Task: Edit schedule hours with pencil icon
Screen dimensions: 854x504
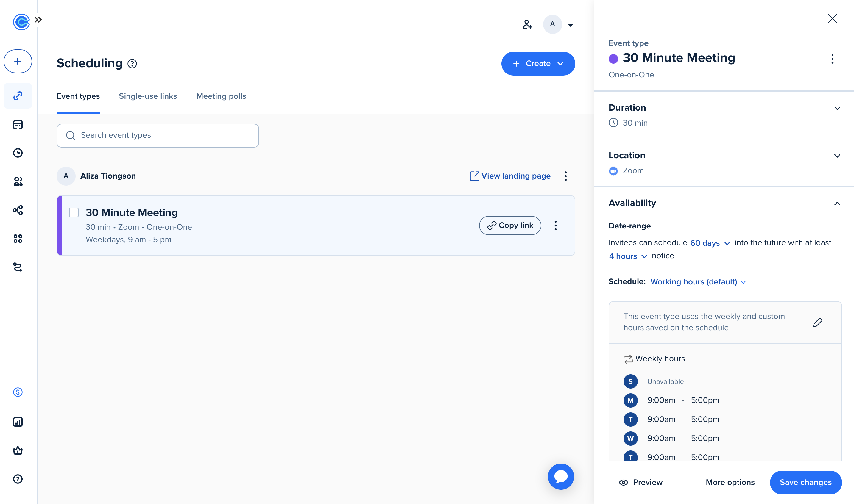Action: [817, 322]
